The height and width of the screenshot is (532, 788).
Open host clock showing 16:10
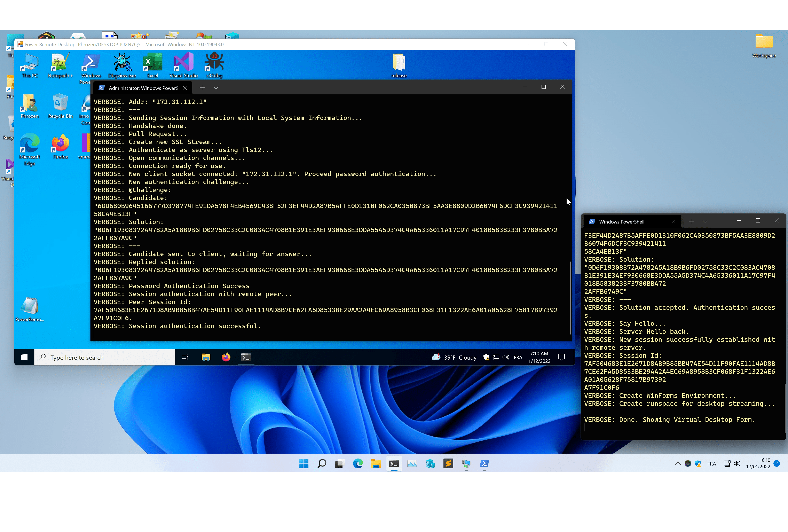pyautogui.click(x=758, y=463)
